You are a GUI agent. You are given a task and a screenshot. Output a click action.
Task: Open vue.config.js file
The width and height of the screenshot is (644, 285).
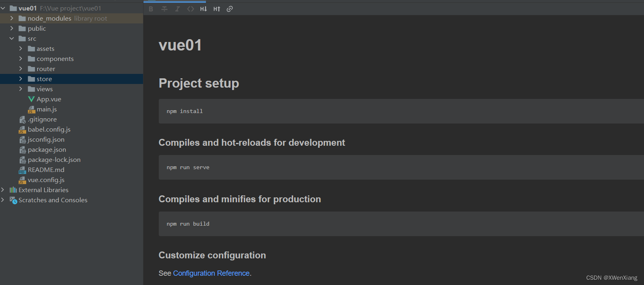point(46,180)
